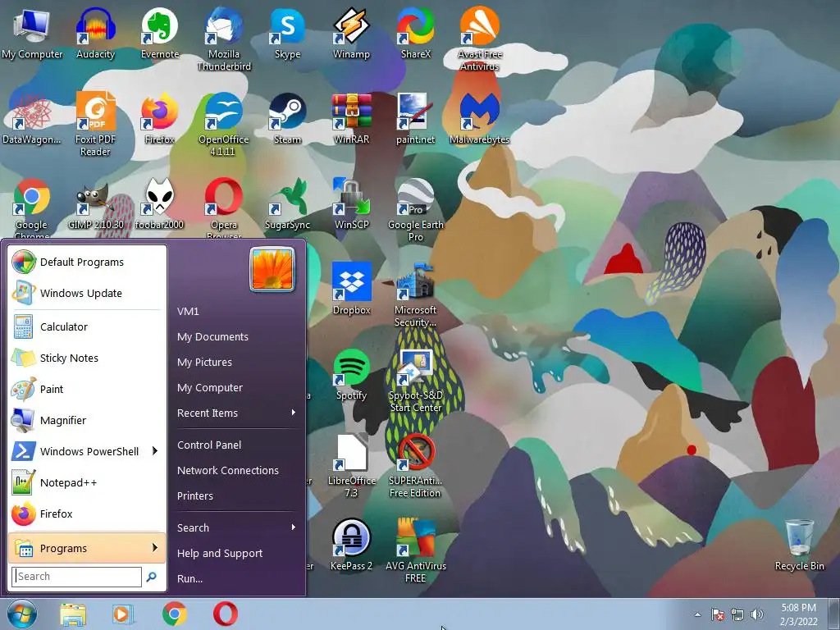The image size is (840, 630).
Task: Open Windows Media Player taskbar icon
Action: tap(123, 614)
